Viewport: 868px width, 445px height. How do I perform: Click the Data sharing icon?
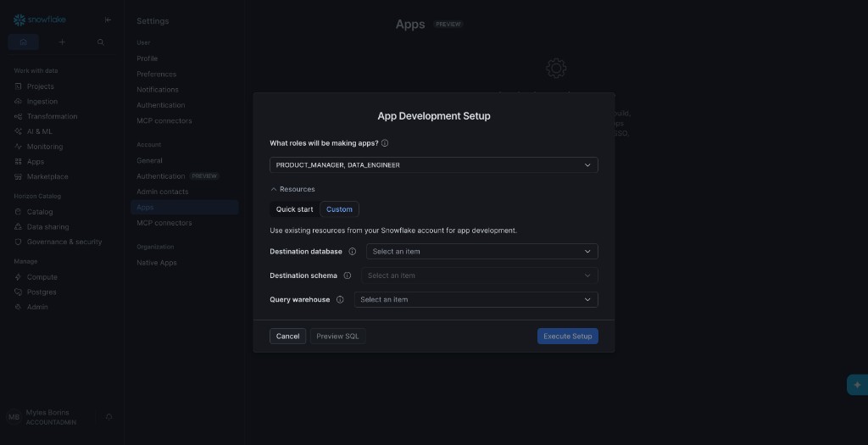click(x=19, y=227)
